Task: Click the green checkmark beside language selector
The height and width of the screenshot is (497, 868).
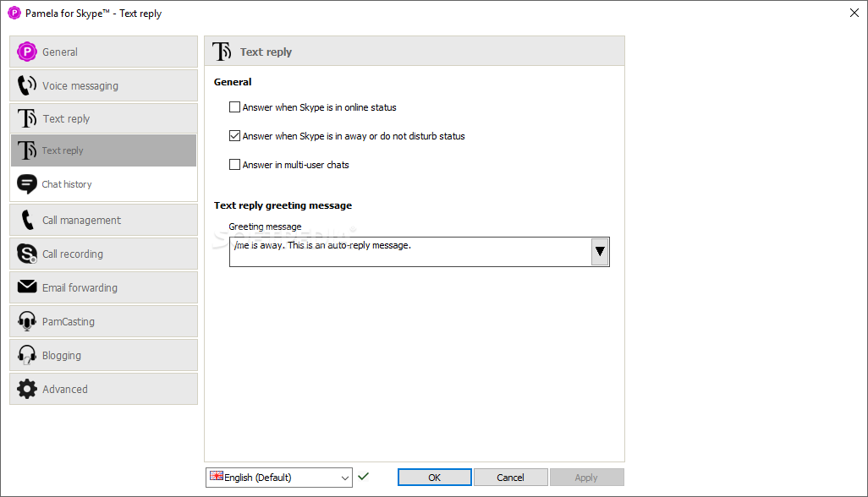Action: point(363,477)
